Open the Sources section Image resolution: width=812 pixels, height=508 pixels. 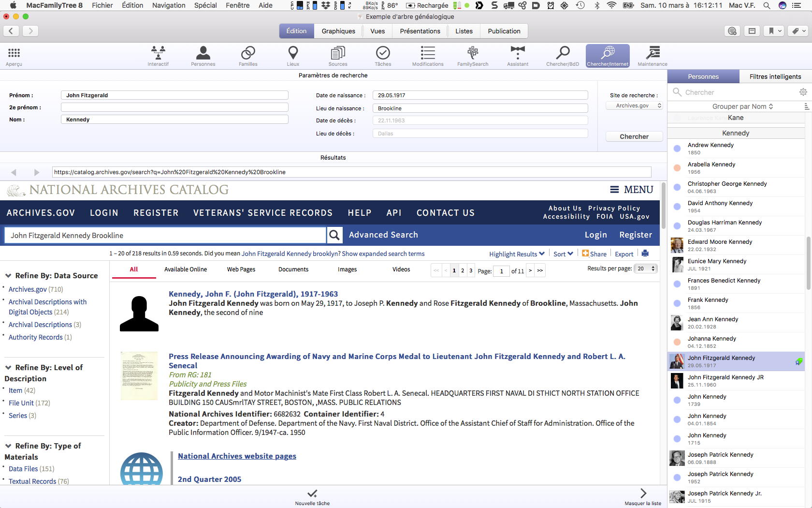point(338,56)
